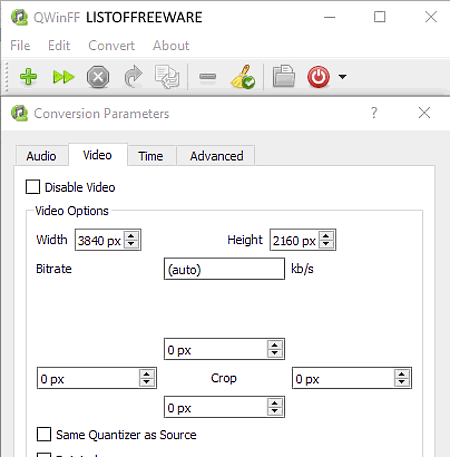The image size is (450, 457).
Task: Close the QWinFF main window
Action: [x=431, y=17]
